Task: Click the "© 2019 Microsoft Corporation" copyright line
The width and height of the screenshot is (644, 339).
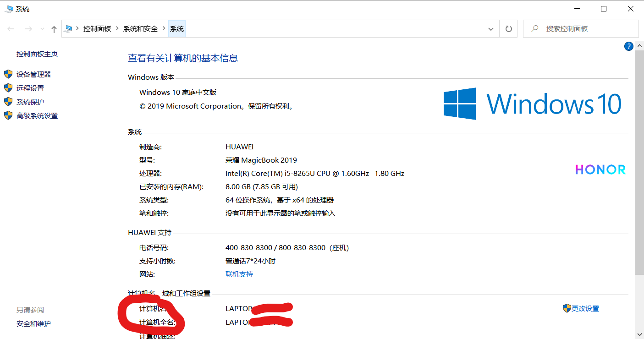Action: click(x=216, y=106)
